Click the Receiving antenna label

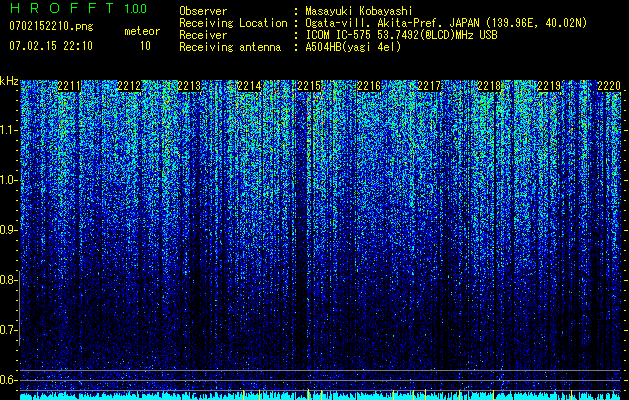pyautogui.click(x=230, y=47)
